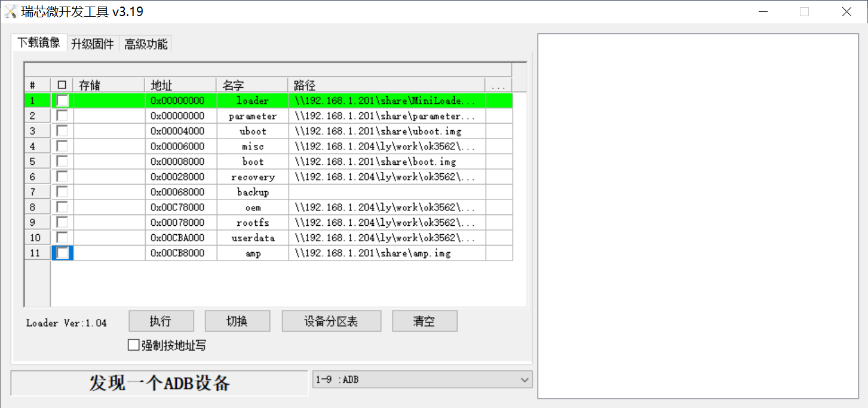
Task: Maximize the application window
Action: pos(804,11)
